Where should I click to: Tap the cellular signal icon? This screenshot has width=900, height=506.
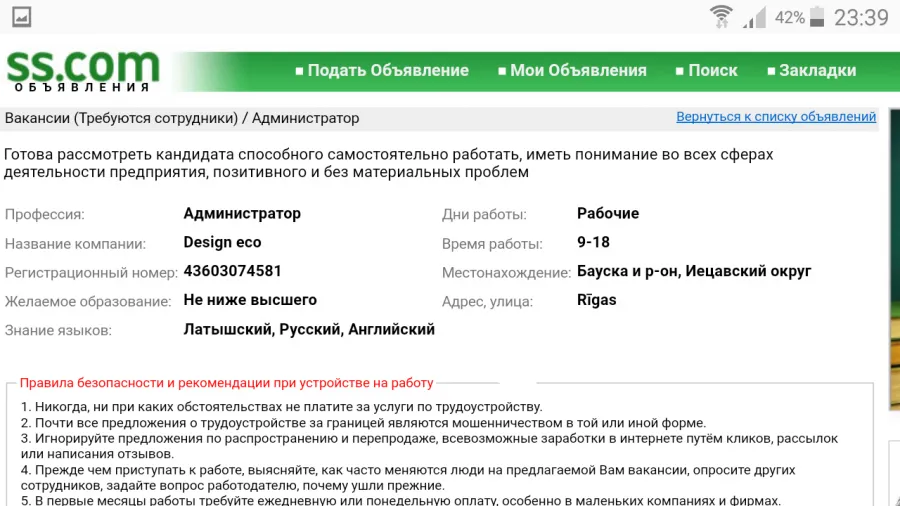click(x=754, y=17)
